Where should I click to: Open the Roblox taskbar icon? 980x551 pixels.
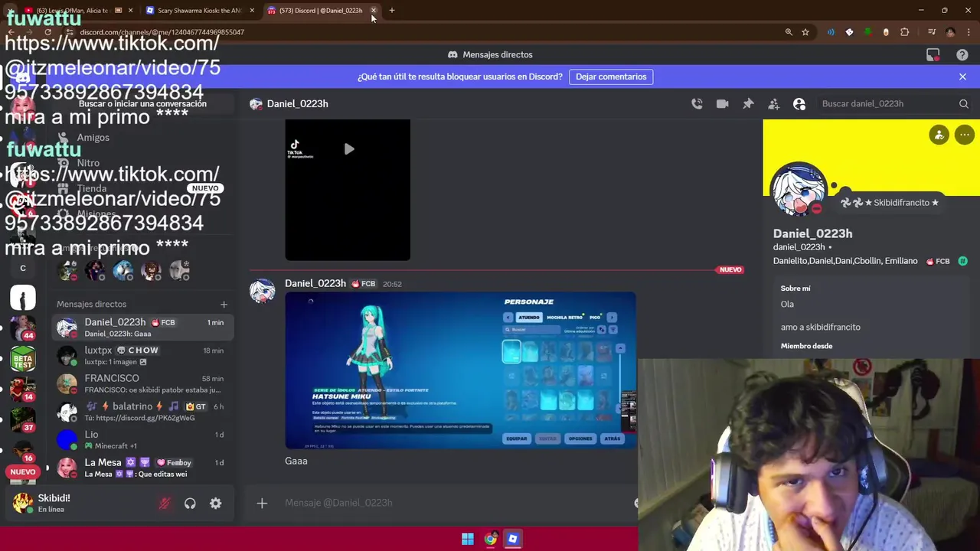pyautogui.click(x=513, y=539)
